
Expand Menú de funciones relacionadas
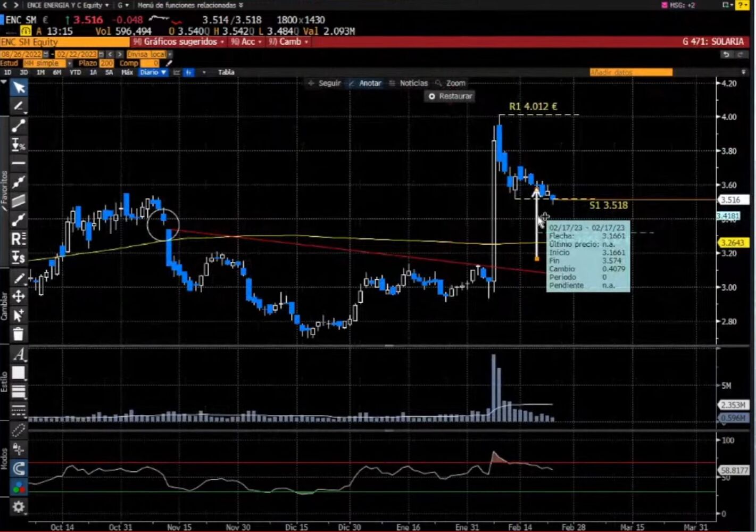click(x=190, y=5)
